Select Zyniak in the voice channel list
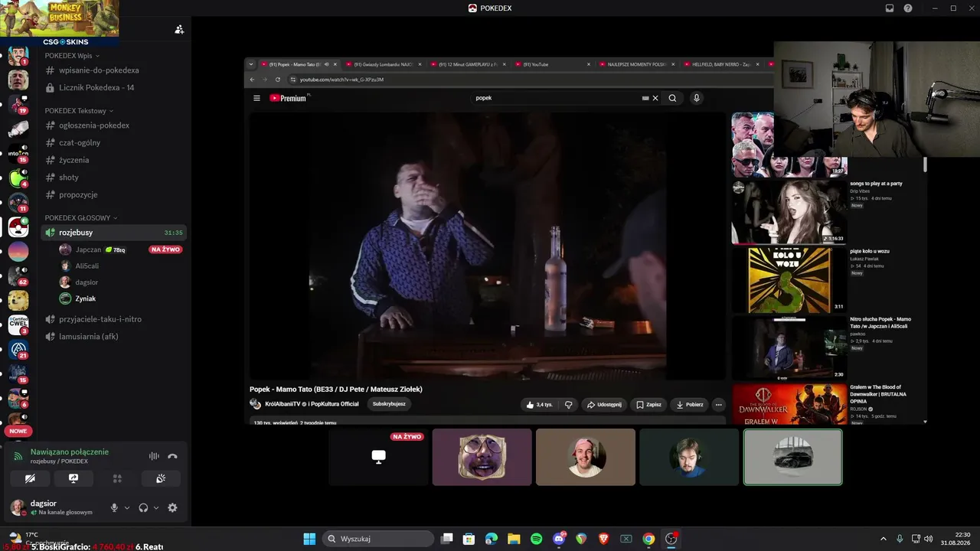 coord(85,298)
